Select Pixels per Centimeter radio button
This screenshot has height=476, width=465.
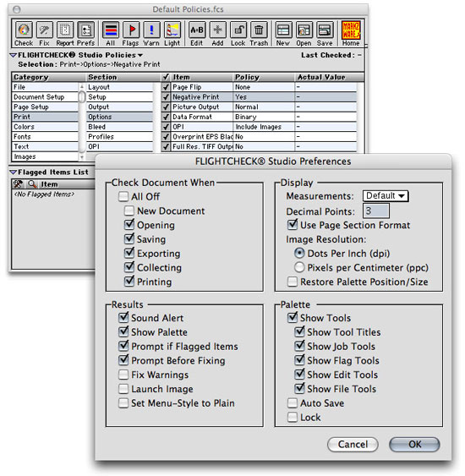pos(299,267)
